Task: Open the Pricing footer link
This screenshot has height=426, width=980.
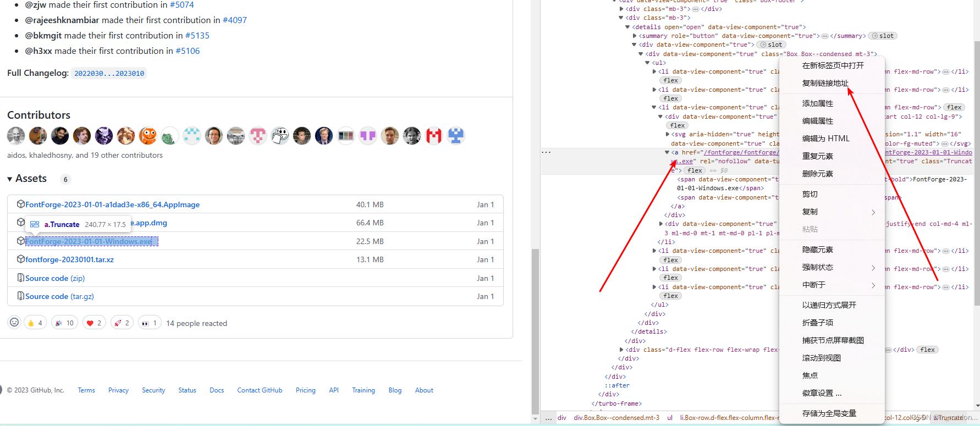Action: click(x=306, y=390)
